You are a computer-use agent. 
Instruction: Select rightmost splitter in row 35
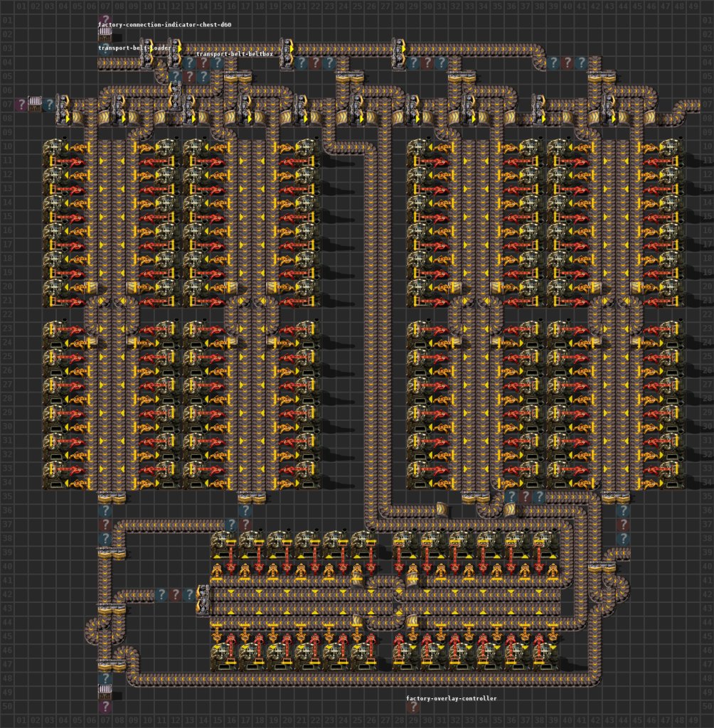(x=616, y=498)
